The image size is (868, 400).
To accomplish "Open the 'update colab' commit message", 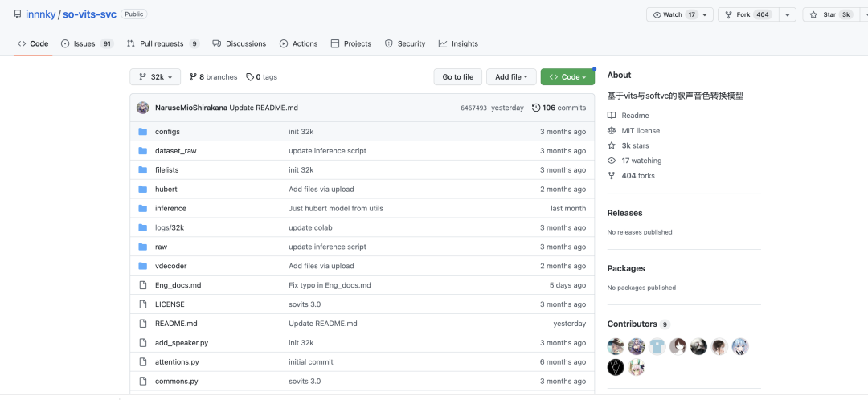I will coord(310,227).
